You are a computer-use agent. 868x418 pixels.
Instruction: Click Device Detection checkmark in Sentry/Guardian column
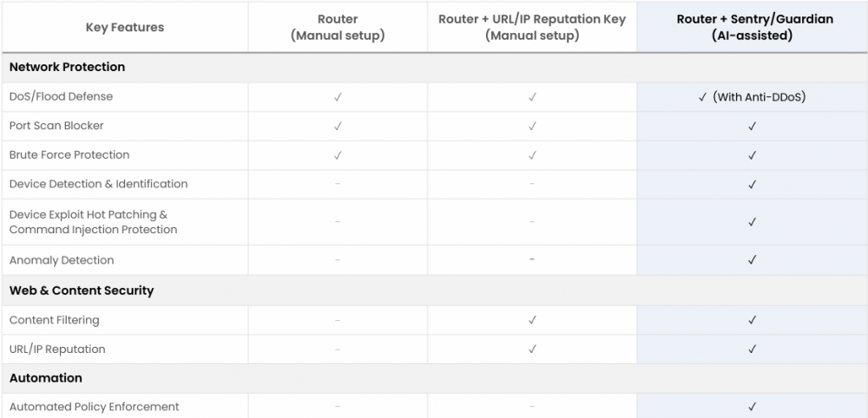click(x=752, y=185)
